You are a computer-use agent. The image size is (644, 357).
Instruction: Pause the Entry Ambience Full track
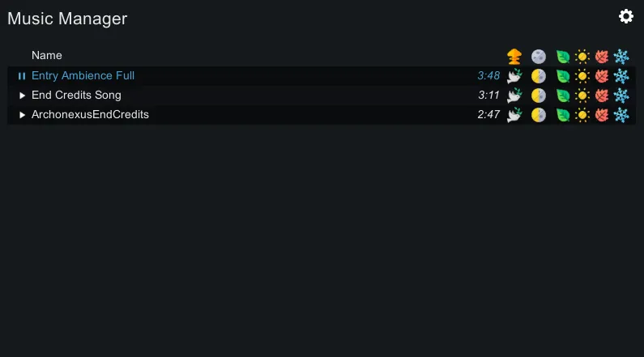click(x=22, y=76)
